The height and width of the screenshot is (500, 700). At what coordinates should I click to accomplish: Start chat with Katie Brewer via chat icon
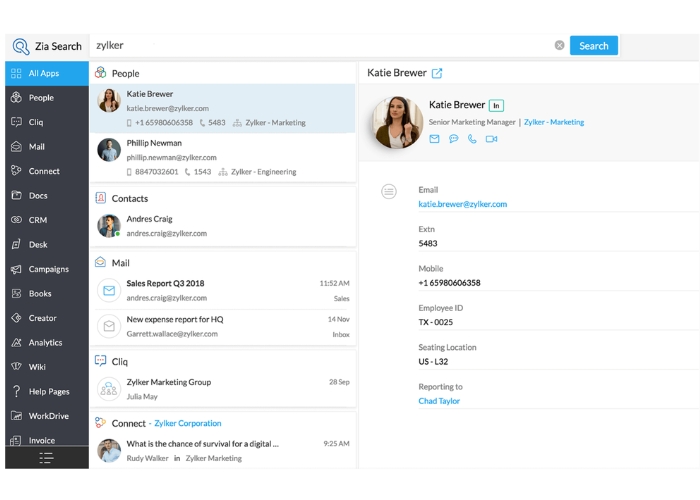coord(454,139)
